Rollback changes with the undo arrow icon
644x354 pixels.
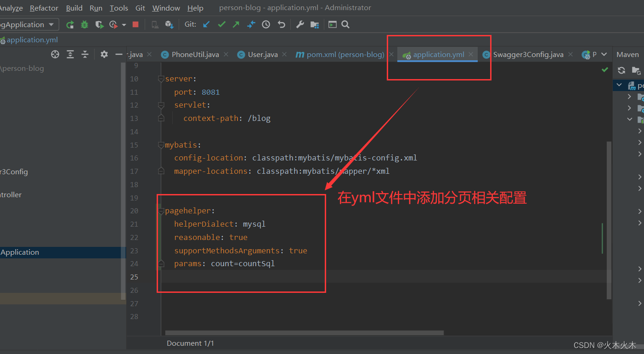(x=281, y=25)
